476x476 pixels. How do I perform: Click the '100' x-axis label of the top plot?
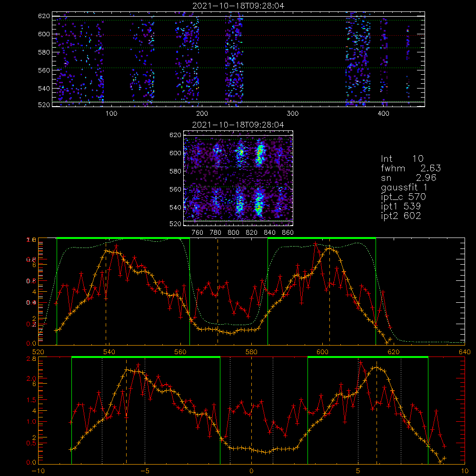pos(111,114)
